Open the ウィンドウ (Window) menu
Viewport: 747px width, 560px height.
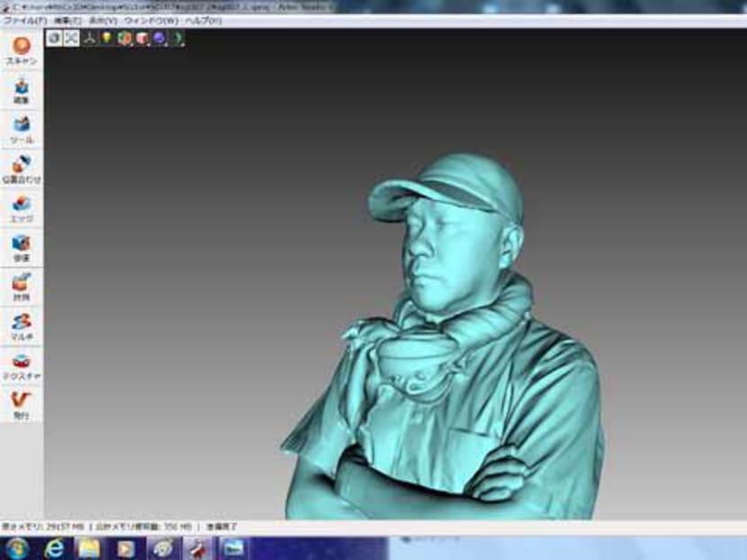pyautogui.click(x=151, y=20)
